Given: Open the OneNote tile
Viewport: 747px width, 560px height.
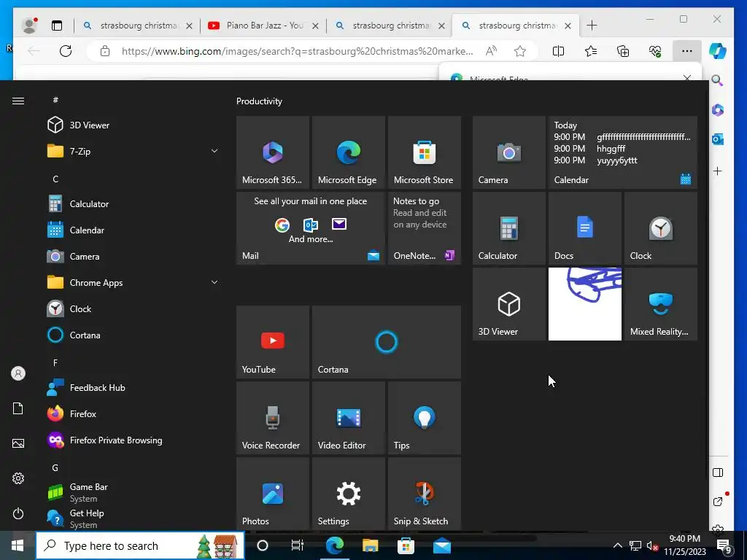Looking at the screenshot, I should (x=424, y=228).
